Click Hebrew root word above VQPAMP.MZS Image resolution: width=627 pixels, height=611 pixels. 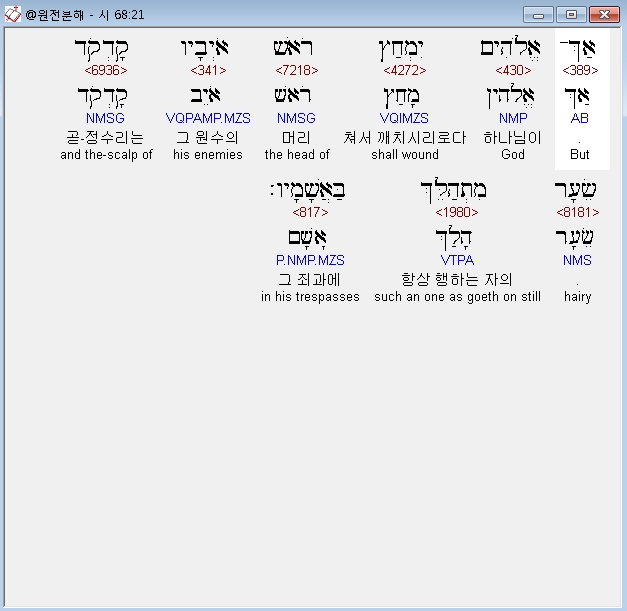(x=205, y=96)
